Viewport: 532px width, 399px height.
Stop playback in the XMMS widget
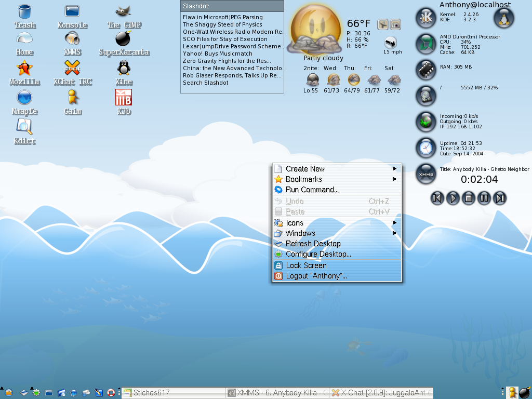tap(469, 198)
